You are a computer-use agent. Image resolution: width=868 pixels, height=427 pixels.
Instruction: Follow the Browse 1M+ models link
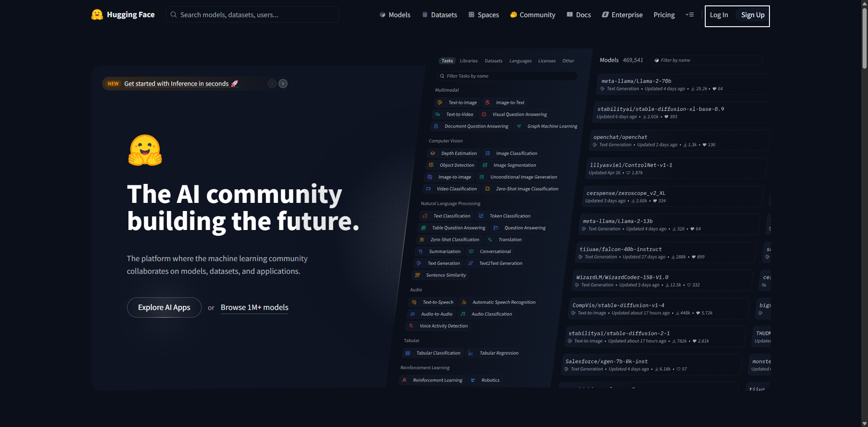point(255,307)
